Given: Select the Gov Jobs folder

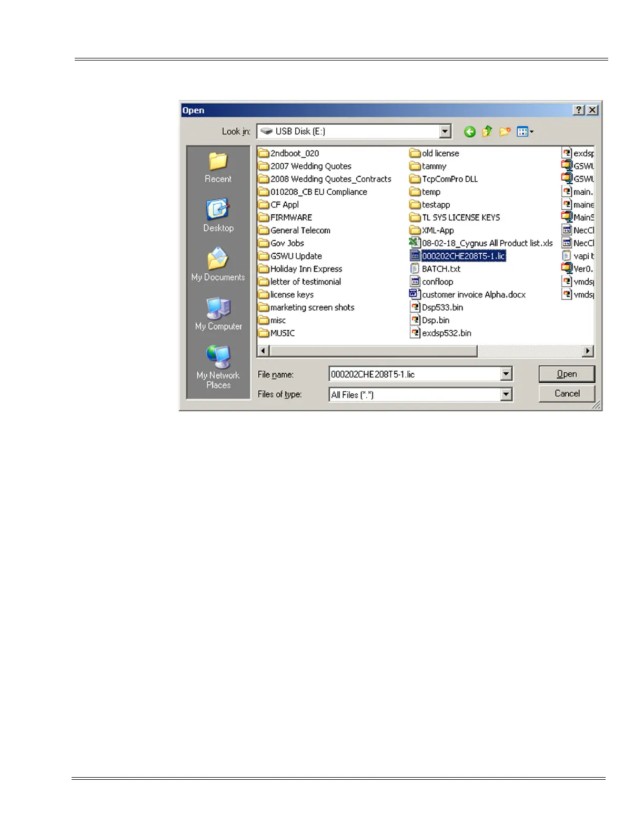Looking at the screenshot, I should click(281, 243).
